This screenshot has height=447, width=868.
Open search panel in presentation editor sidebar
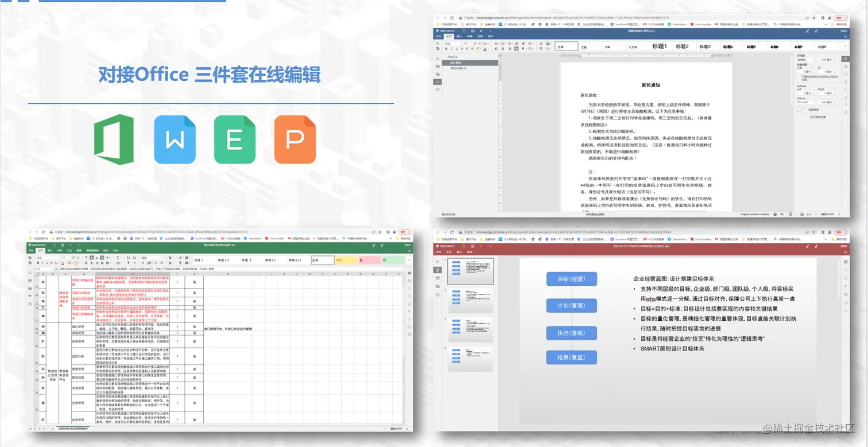437,262
